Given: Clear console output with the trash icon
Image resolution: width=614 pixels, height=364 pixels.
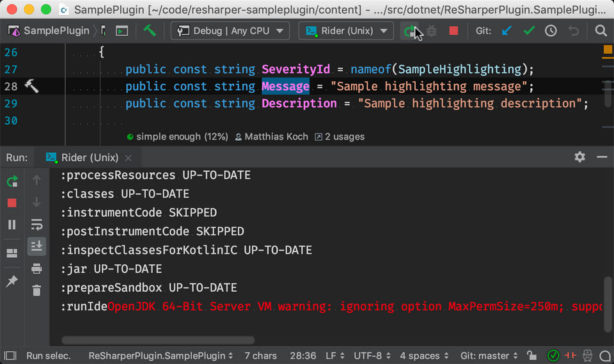Looking at the screenshot, I should click(36, 290).
